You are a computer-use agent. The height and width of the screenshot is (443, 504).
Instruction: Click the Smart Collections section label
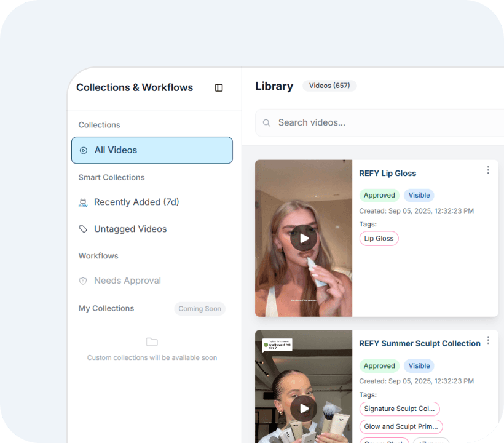pyautogui.click(x=111, y=178)
